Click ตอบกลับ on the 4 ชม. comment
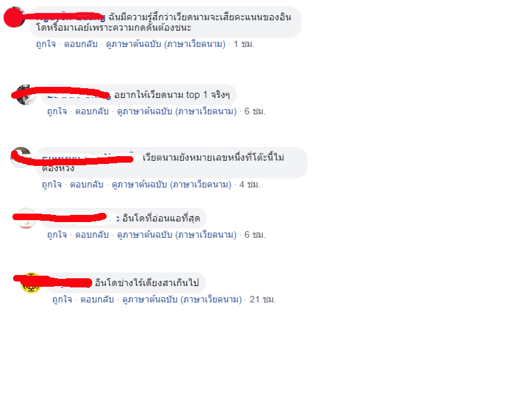Image resolution: width=529 pixels, height=420 pixels. click(86, 184)
